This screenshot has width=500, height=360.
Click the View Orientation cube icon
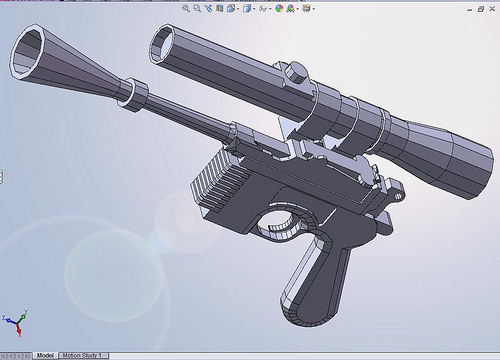click(231, 8)
